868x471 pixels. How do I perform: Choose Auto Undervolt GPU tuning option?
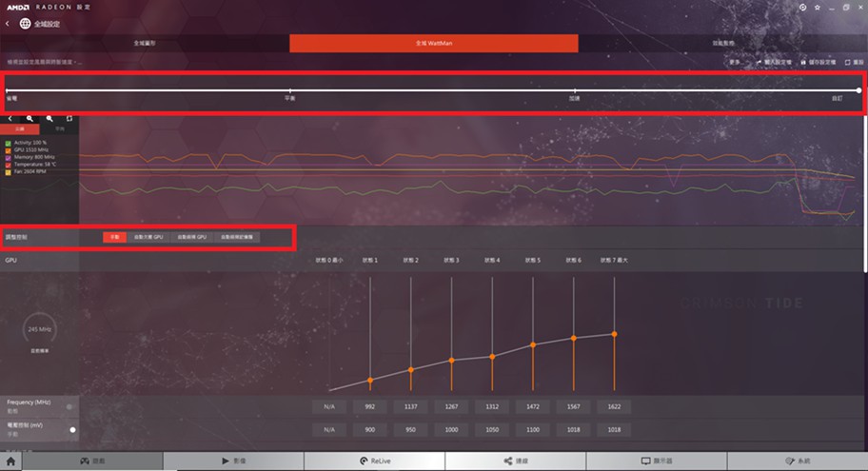pos(148,237)
